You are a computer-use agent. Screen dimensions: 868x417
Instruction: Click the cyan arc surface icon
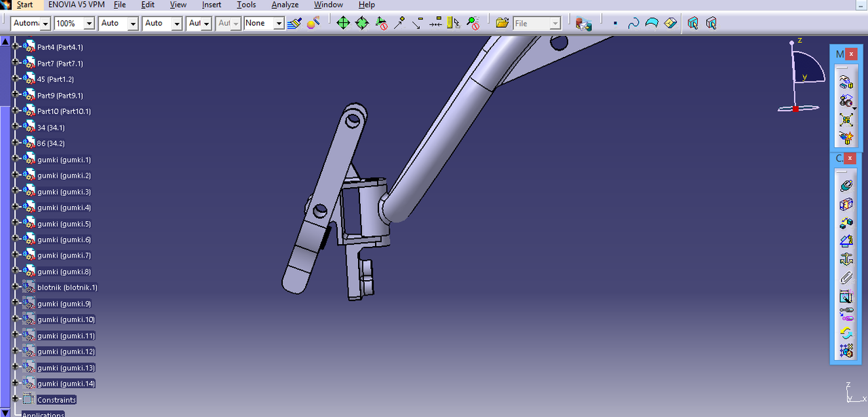(x=652, y=23)
